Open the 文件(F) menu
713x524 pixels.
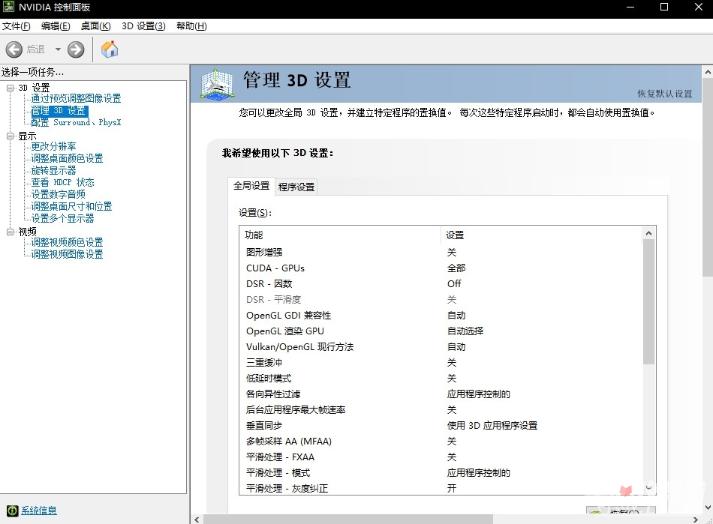pyautogui.click(x=16, y=26)
